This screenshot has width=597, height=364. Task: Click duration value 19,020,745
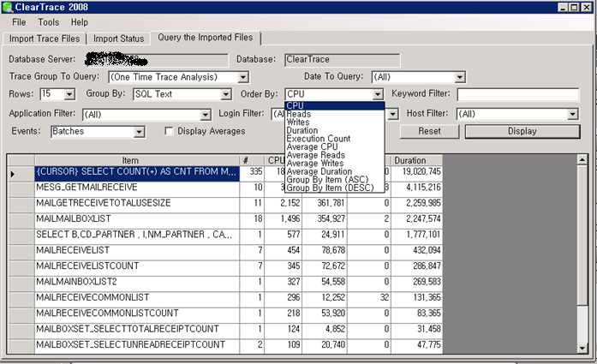[x=417, y=174]
